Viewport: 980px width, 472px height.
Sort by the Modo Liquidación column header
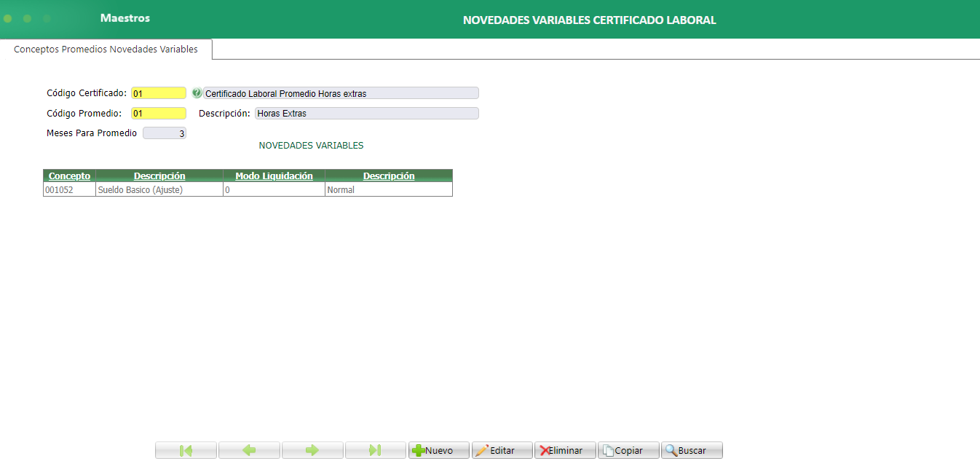pyautogui.click(x=273, y=176)
